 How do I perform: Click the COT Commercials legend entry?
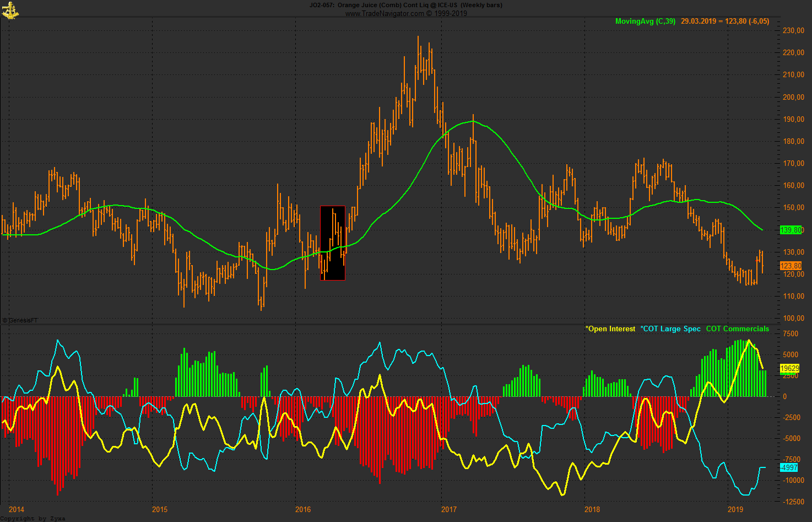pos(737,329)
